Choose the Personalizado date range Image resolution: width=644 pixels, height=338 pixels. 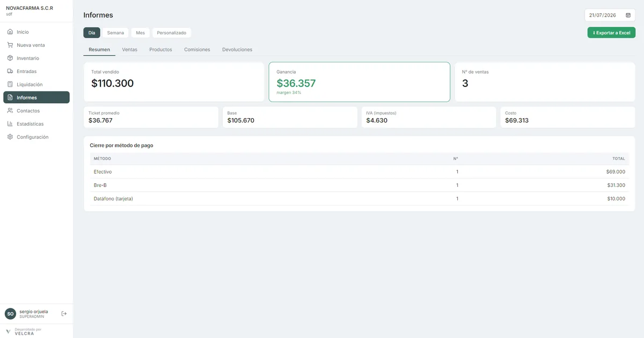click(172, 33)
